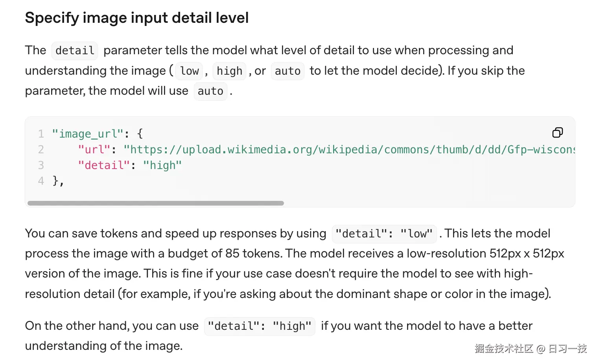Click the auto badge after 'model will use'
The height and width of the screenshot is (364, 597).
click(x=210, y=91)
